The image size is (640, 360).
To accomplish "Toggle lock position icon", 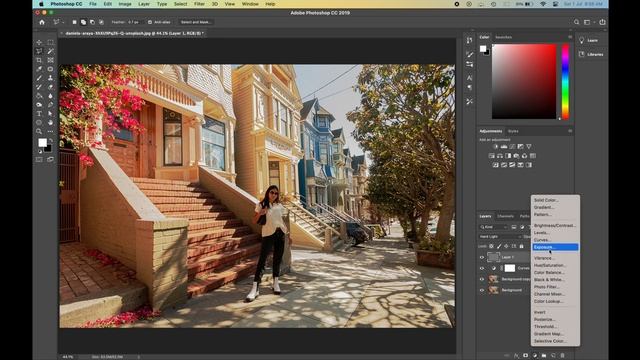I will [506, 246].
